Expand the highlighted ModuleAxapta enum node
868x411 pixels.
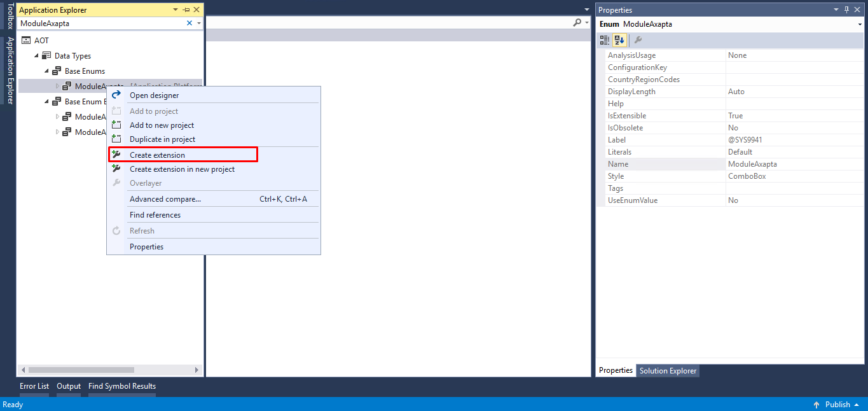[57, 87]
